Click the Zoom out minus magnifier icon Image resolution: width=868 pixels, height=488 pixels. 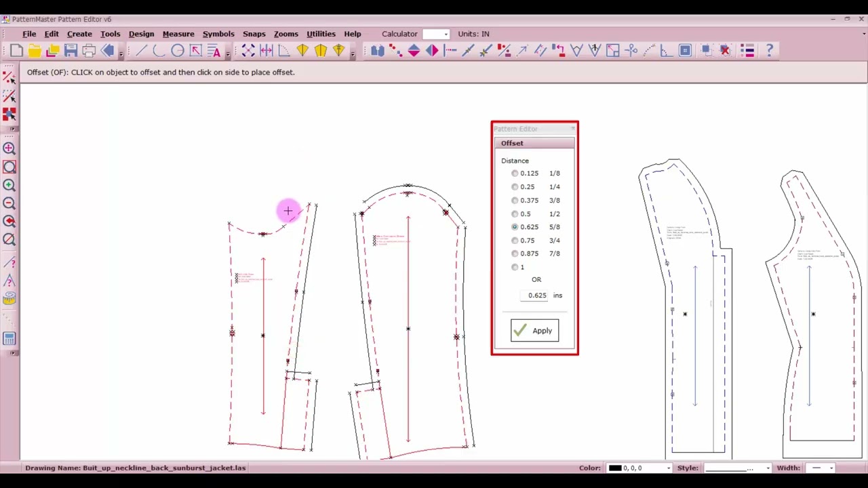tap(9, 203)
